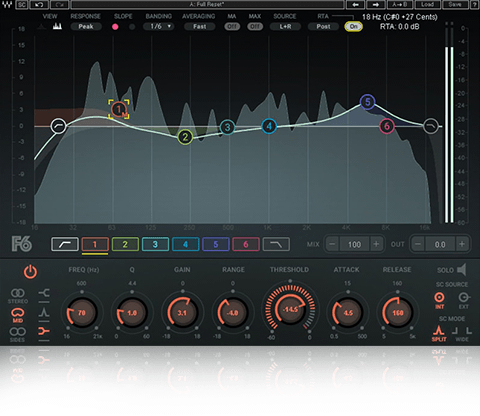Screen dimensions: 480x416
Task: Load previous preset with left arrow
Action: tap(355, 4)
